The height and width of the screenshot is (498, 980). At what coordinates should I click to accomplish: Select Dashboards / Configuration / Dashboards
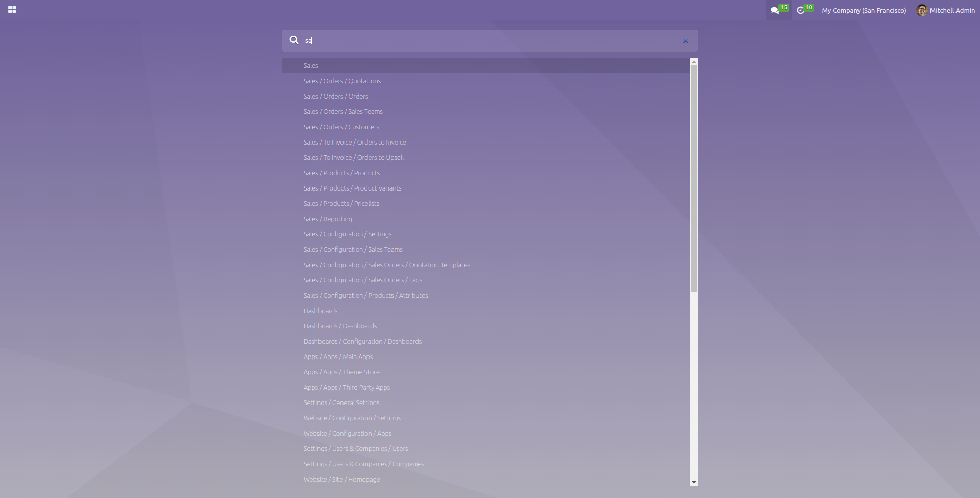tap(362, 341)
